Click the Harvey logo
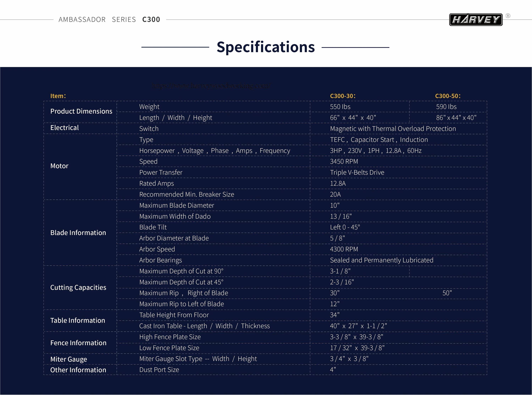The width and height of the screenshot is (532, 395). (476, 20)
